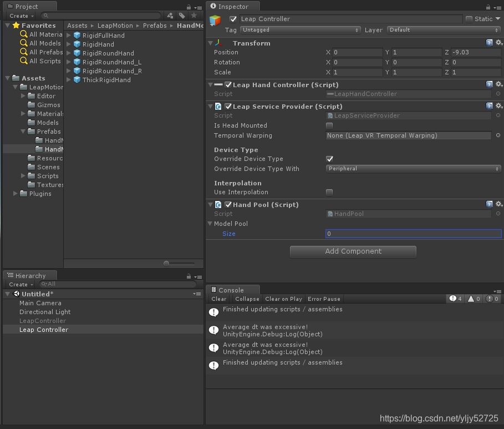Click the Inspector panel lock icon
Image resolution: width=504 pixels, height=429 pixels.
point(488,7)
